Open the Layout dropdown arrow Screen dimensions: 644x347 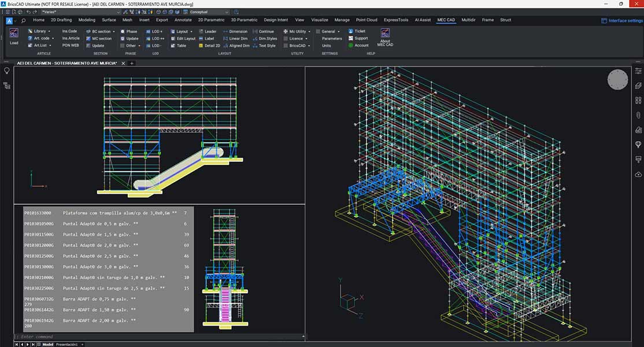tap(191, 31)
